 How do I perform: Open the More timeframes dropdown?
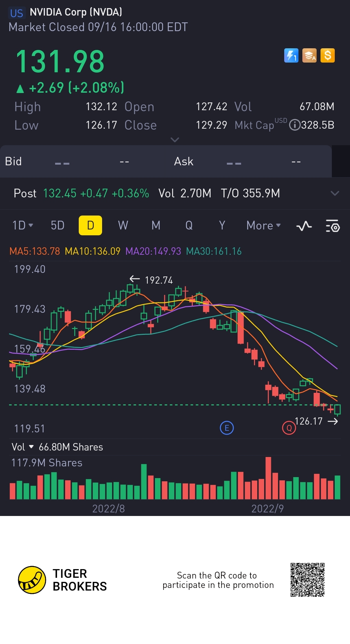(x=263, y=225)
